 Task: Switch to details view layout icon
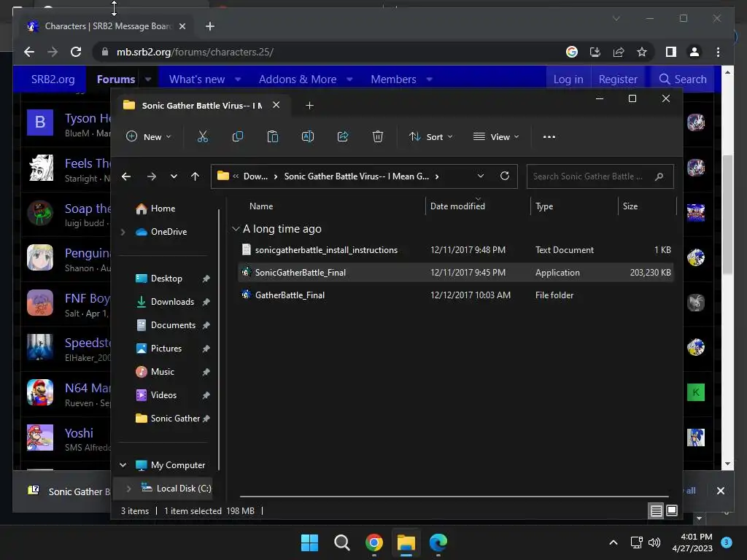pos(656,511)
